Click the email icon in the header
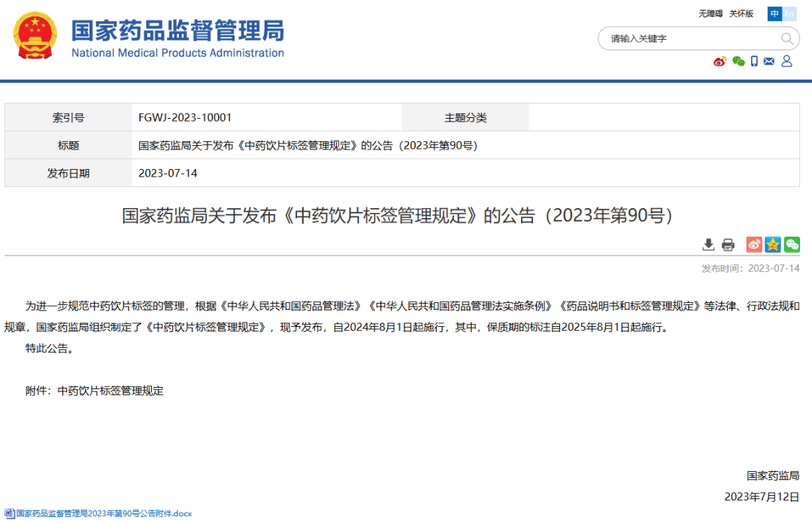The height and width of the screenshot is (523, 812). point(768,61)
